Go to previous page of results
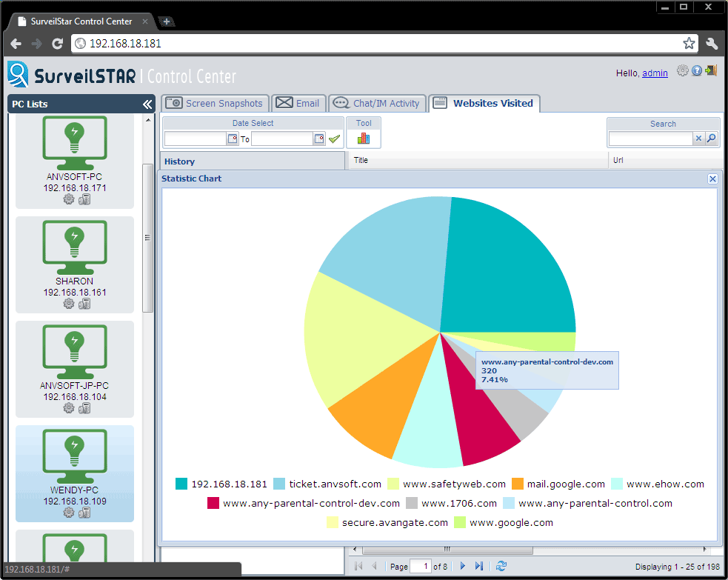Screen dimensions: 728x580 (374, 566)
